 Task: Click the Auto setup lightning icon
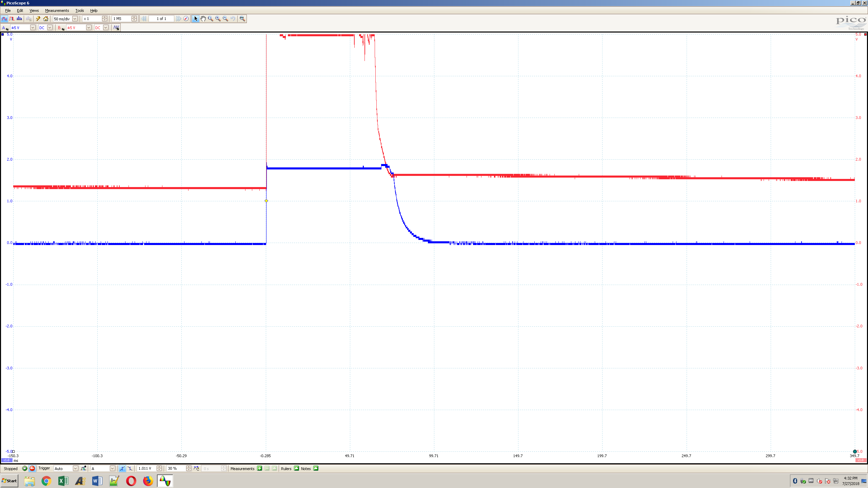pos(38,19)
